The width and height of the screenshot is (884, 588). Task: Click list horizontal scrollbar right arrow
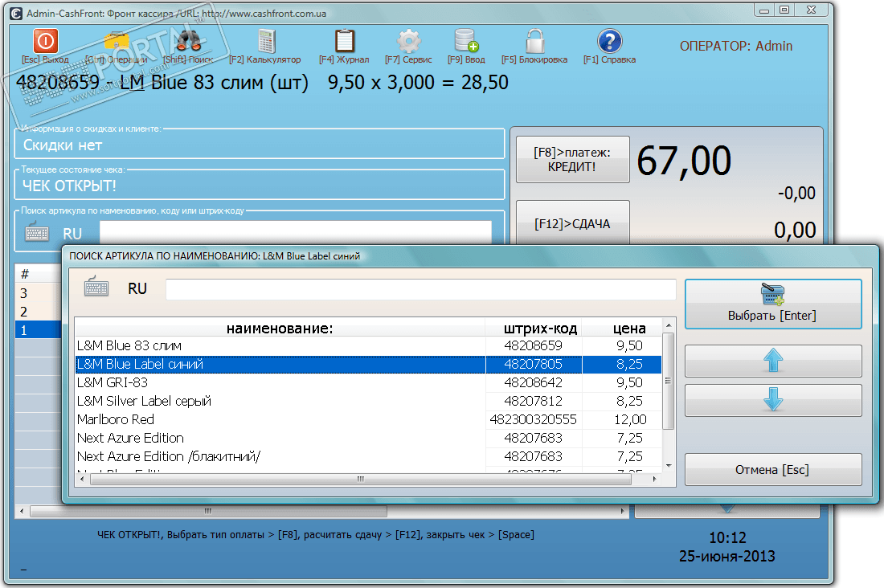tap(654, 480)
